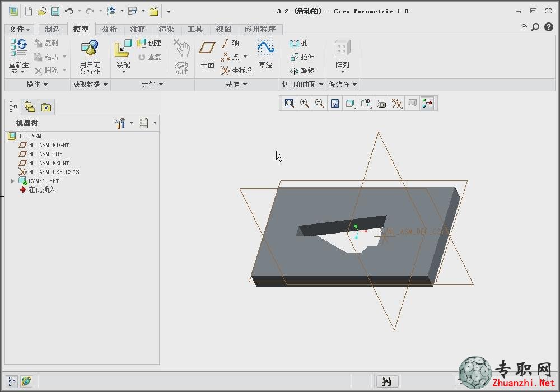The width and height of the screenshot is (560, 392).
Task: Switch to the 应用程序 ribbon tab
Action: tap(260, 29)
